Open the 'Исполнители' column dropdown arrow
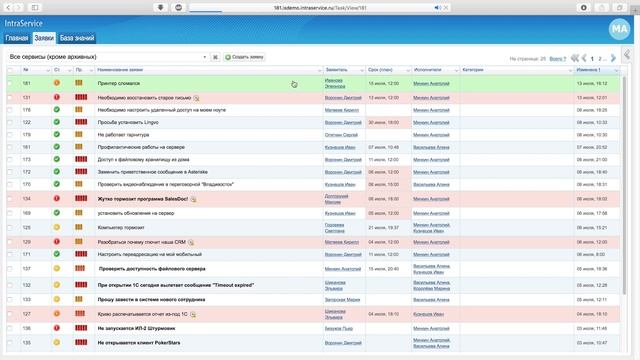The width and height of the screenshot is (640, 360). (x=456, y=71)
